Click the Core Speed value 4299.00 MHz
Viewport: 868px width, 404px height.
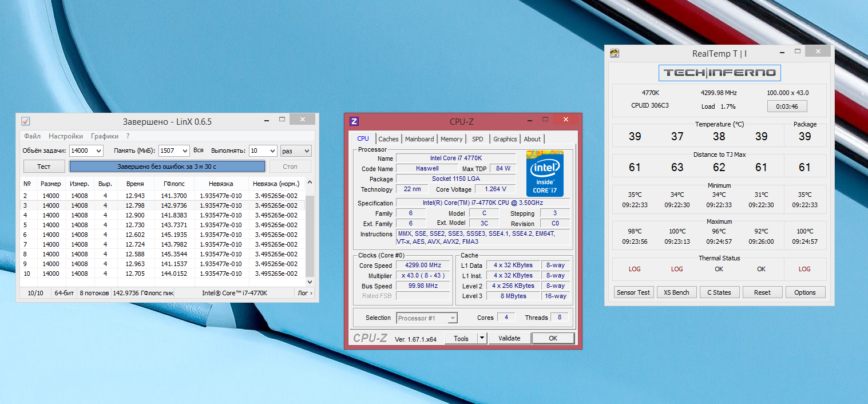click(422, 266)
